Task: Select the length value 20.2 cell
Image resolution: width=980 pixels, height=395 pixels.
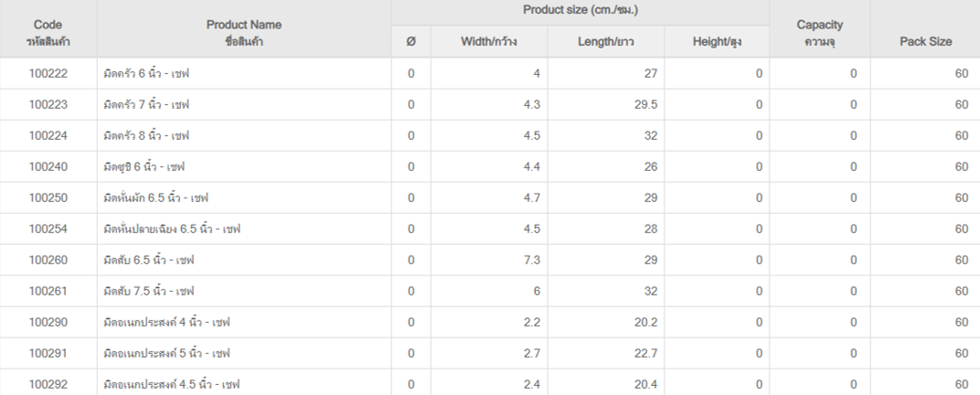Action: (605, 323)
